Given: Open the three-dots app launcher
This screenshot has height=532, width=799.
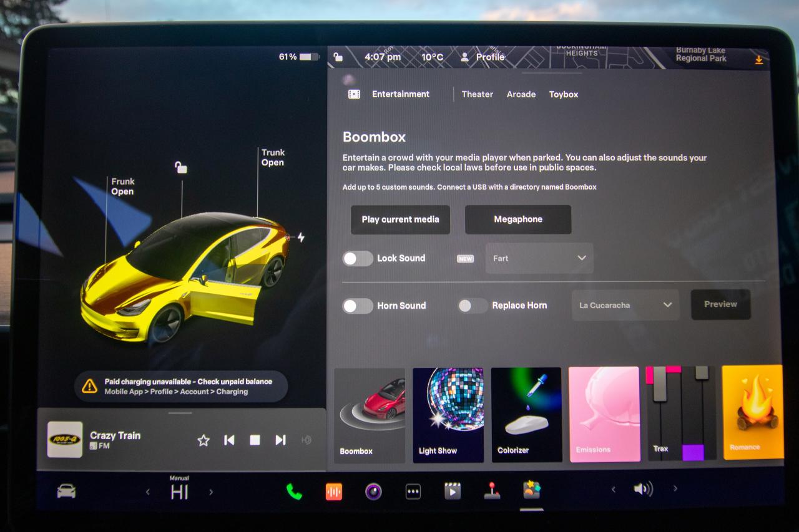Looking at the screenshot, I should click(x=413, y=491).
